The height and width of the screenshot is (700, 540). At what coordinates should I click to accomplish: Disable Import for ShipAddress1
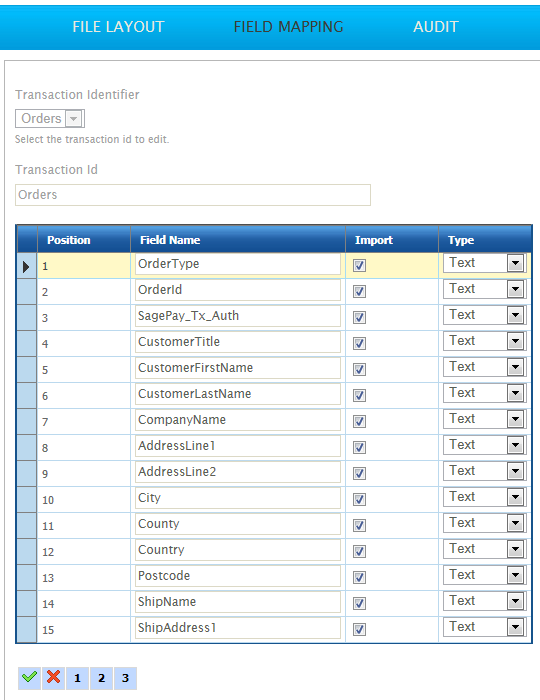(359, 629)
